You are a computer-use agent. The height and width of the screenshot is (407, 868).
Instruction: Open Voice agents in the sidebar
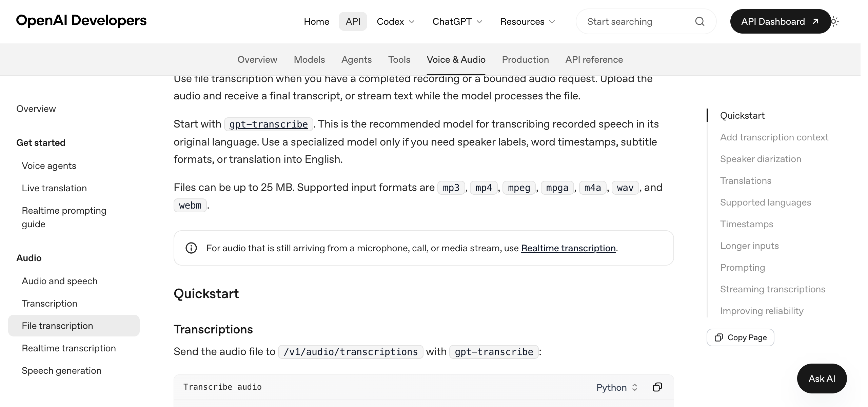pos(49,166)
